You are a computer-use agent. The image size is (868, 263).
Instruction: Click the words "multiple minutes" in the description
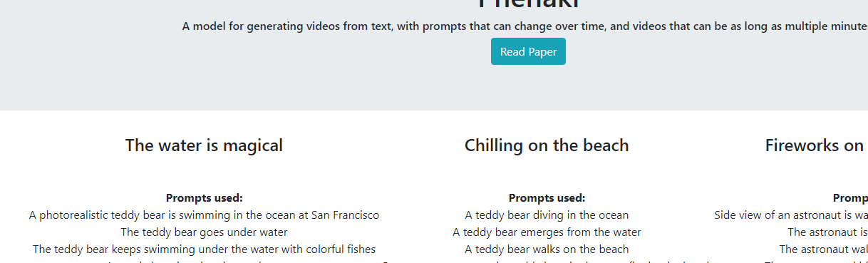[825, 26]
